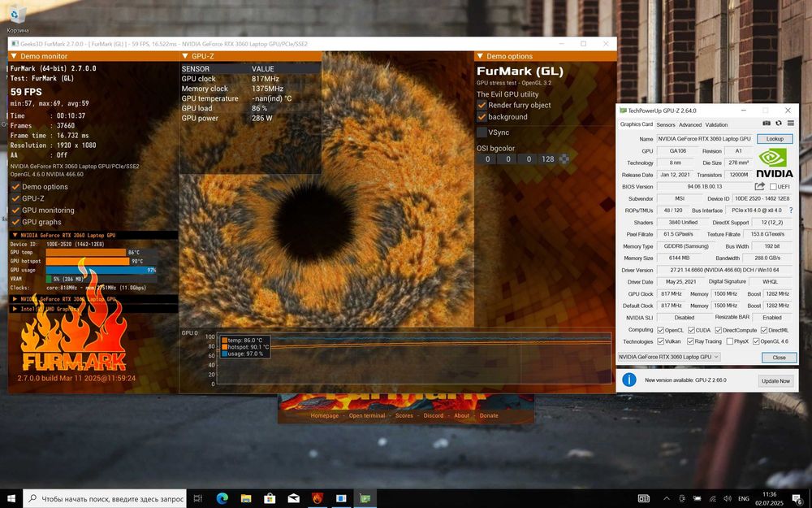This screenshot has height=508, width=812.
Task: Switch to the Sensors tab
Action: [x=666, y=125]
